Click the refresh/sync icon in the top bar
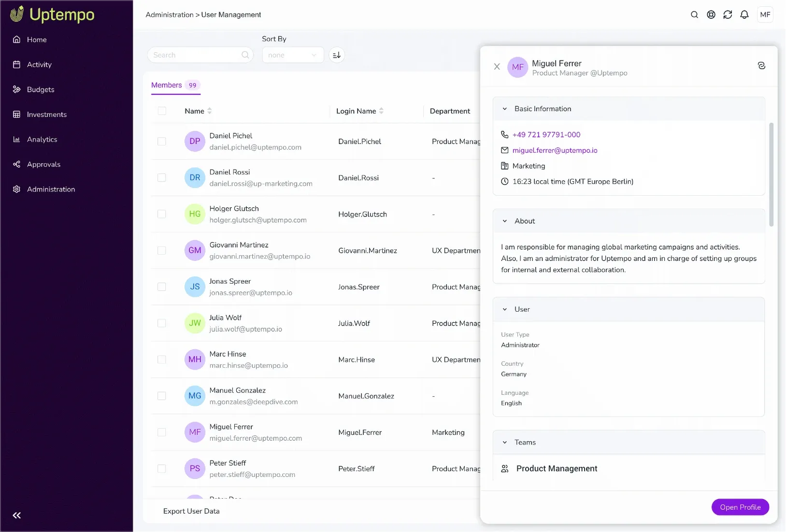The width and height of the screenshot is (786, 532). [728, 14]
